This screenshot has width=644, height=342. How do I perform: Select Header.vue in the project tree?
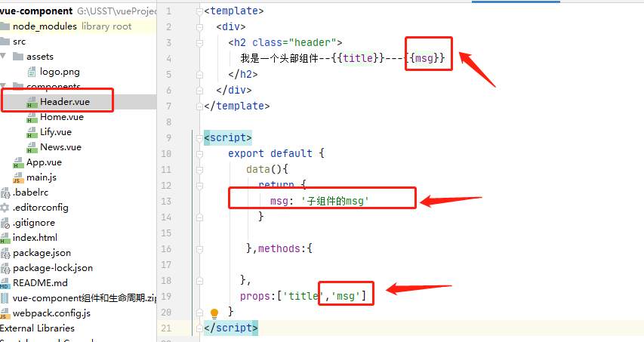64,102
